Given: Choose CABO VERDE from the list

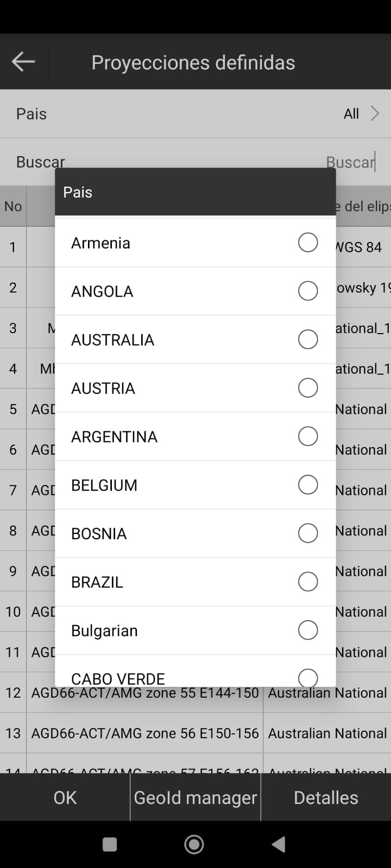Looking at the screenshot, I should click(x=195, y=672).
